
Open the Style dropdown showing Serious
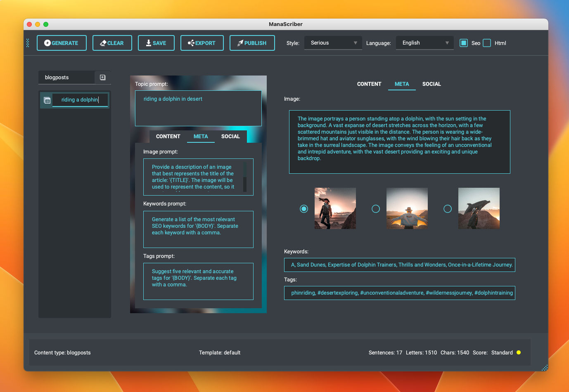pyautogui.click(x=333, y=43)
